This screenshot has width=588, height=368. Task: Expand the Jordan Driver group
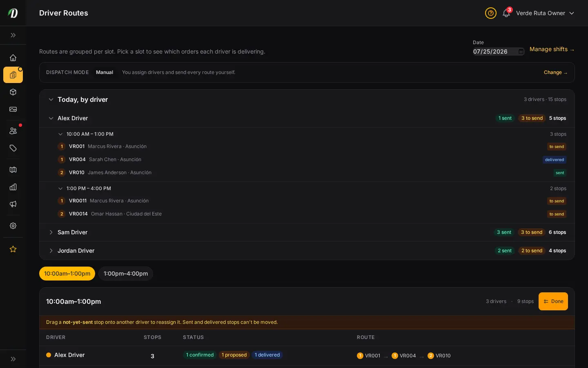[x=51, y=251]
